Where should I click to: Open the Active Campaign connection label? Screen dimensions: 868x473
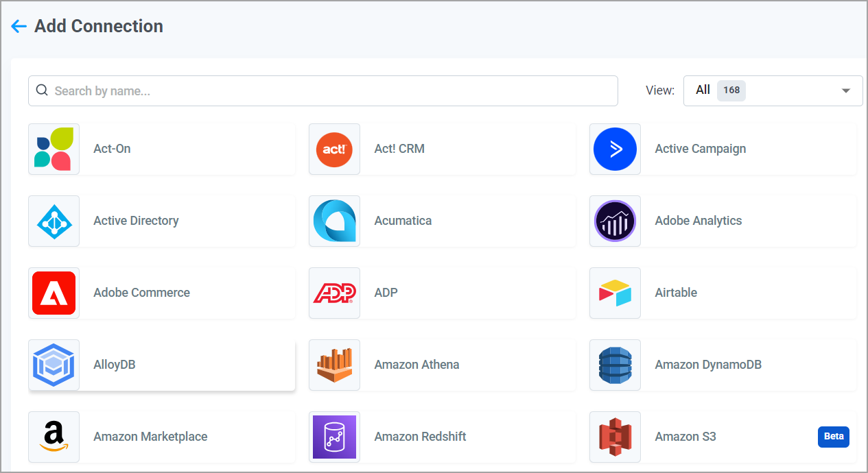click(x=700, y=149)
